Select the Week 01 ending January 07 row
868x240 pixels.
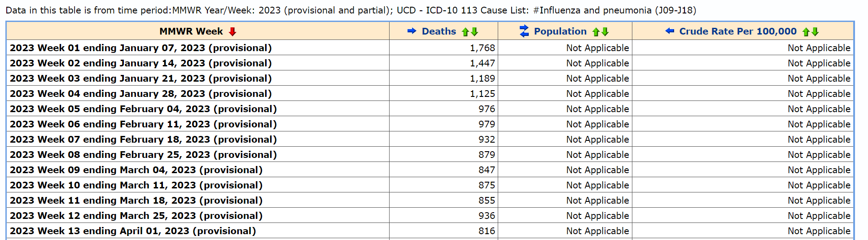tap(140, 48)
